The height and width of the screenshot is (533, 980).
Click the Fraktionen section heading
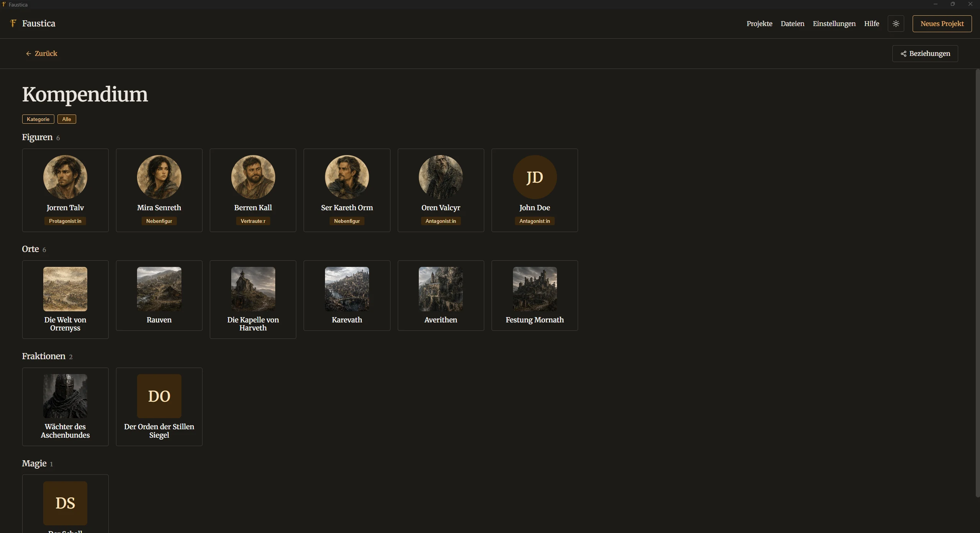(44, 356)
